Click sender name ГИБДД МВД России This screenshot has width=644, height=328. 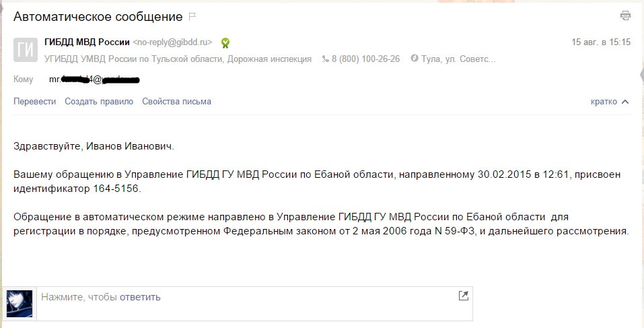pos(87,42)
